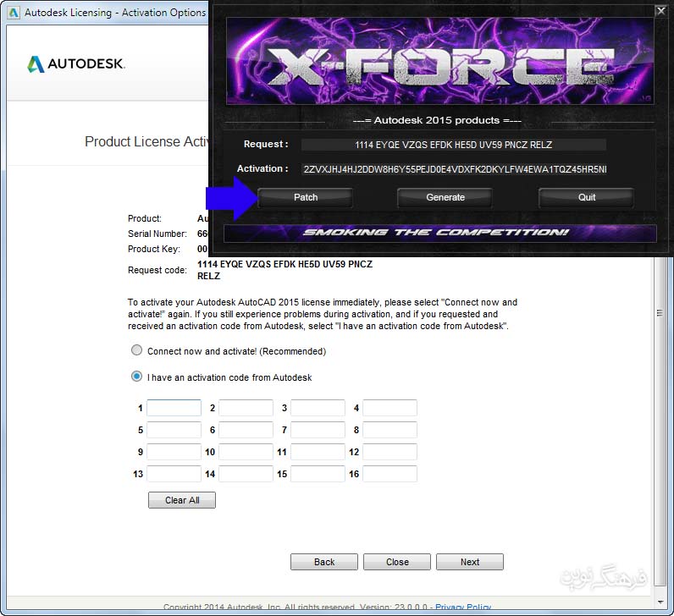Click activation code field 7

[x=318, y=430]
